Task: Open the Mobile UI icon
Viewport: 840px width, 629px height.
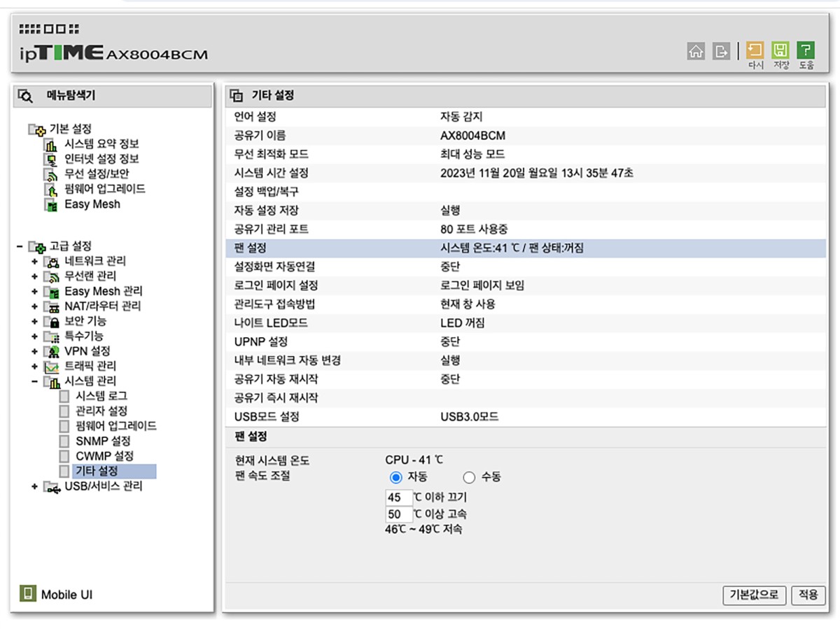Action: (27, 594)
